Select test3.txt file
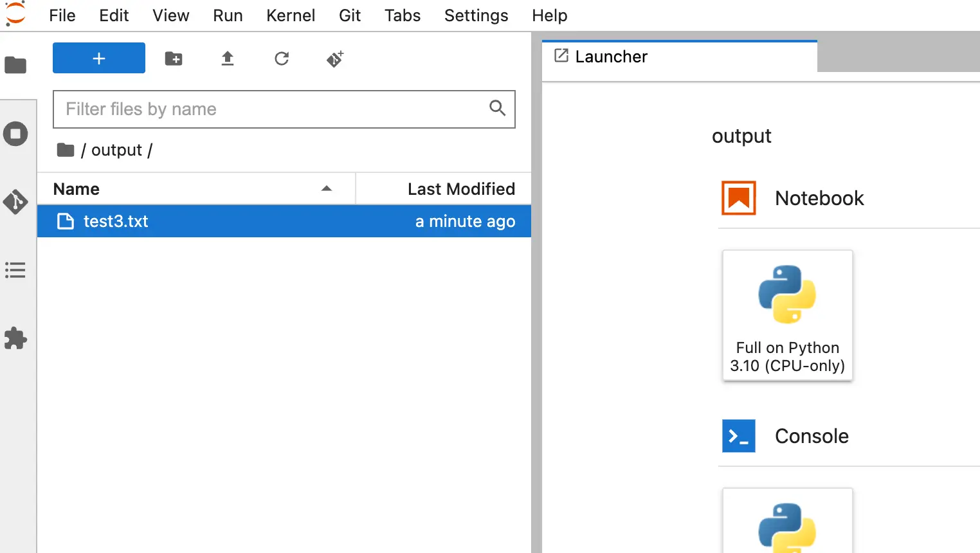980x553 pixels. [284, 221]
